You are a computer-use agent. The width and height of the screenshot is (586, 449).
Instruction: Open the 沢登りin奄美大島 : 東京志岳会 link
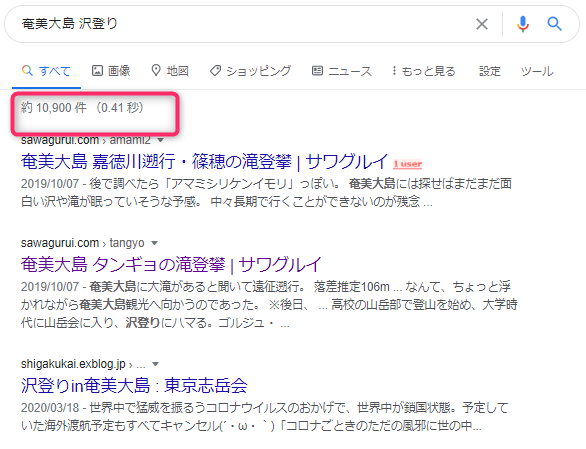pyautogui.click(x=134, y=385)
